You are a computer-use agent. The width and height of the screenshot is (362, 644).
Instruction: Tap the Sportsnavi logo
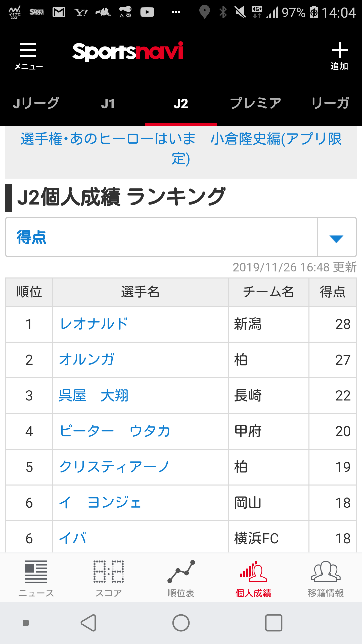[x=128, y=52]
